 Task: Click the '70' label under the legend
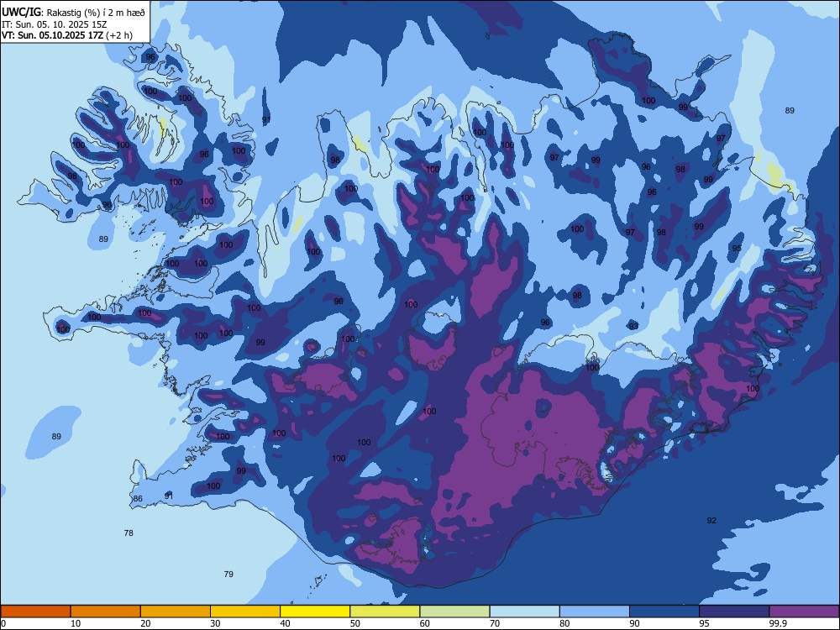coord(495,623)
